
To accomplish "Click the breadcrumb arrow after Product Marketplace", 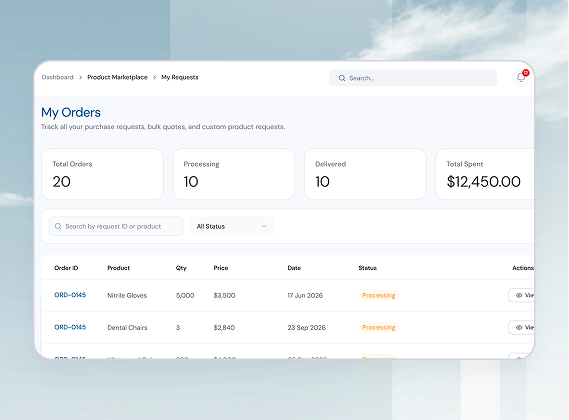I will 155,77.
